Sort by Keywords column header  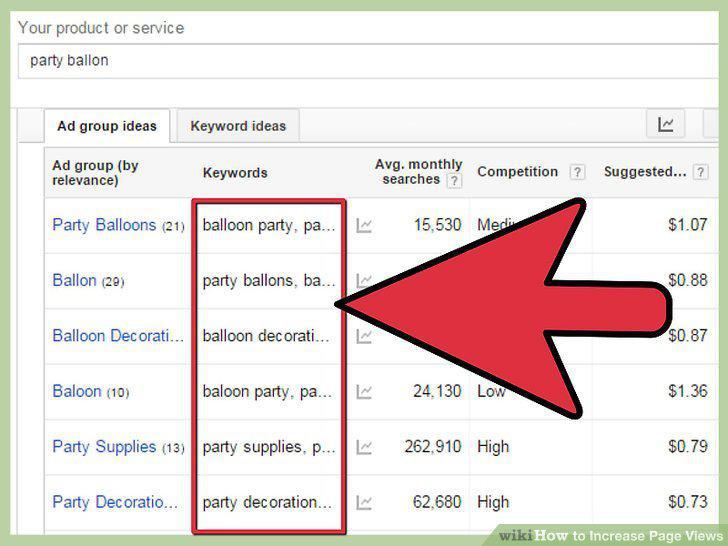tap(235, 173)
